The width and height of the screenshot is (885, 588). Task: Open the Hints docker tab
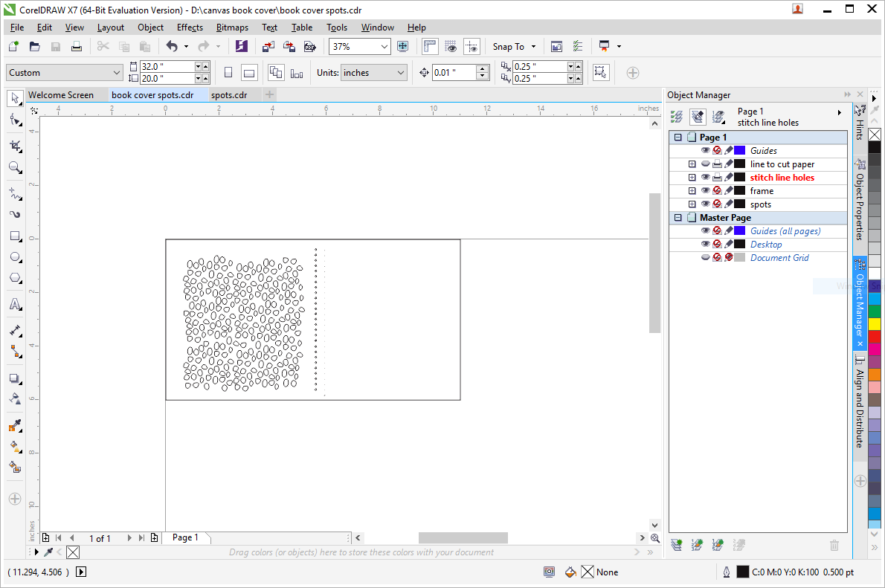(860, 123)
